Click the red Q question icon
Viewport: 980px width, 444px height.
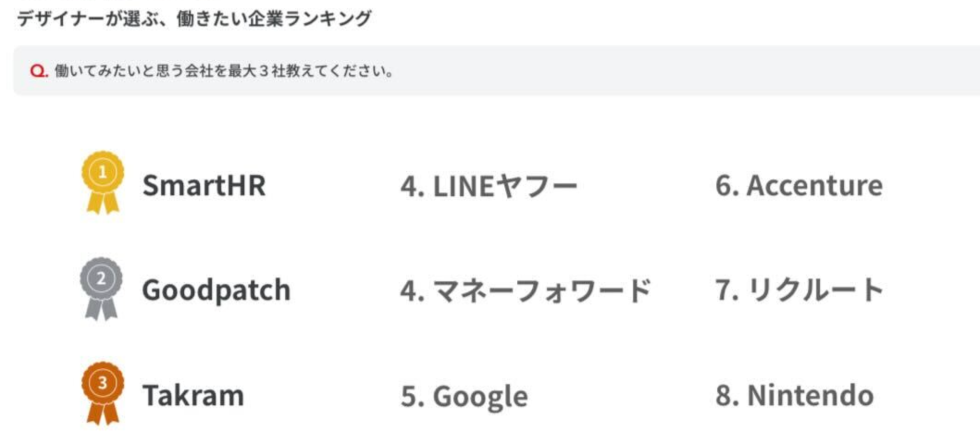38,71
